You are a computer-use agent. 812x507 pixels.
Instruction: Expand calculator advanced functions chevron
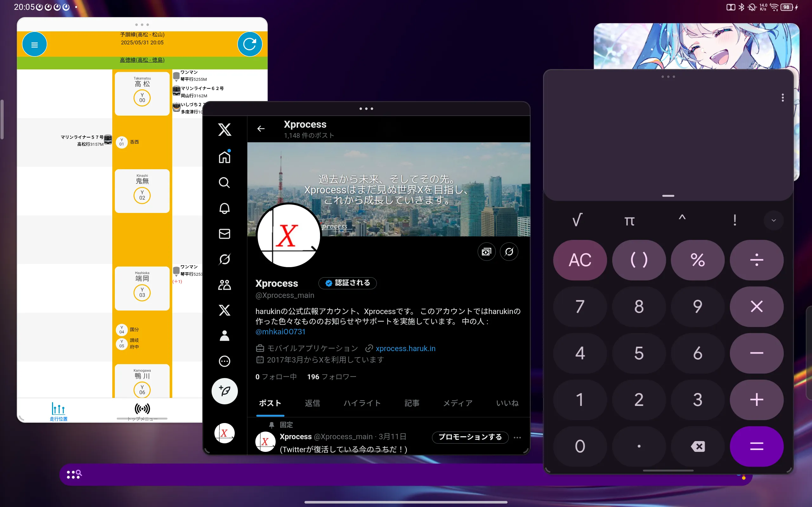773,220
